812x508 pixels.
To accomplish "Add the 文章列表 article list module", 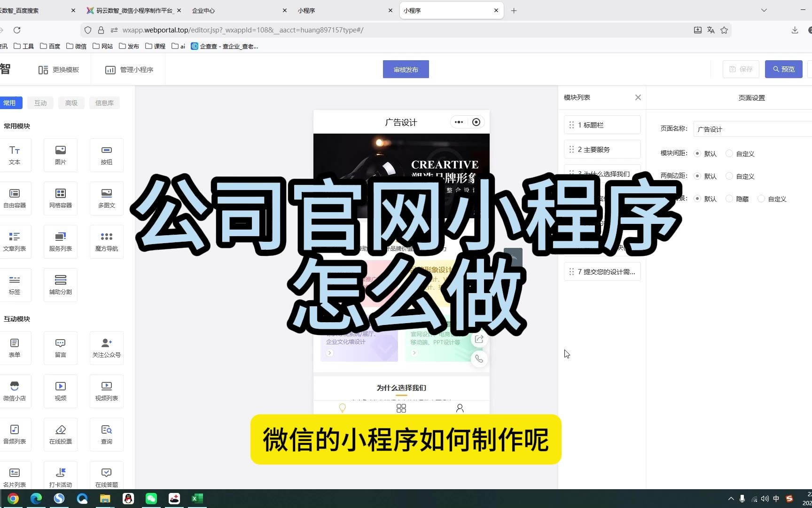I will tap(15, 242).
